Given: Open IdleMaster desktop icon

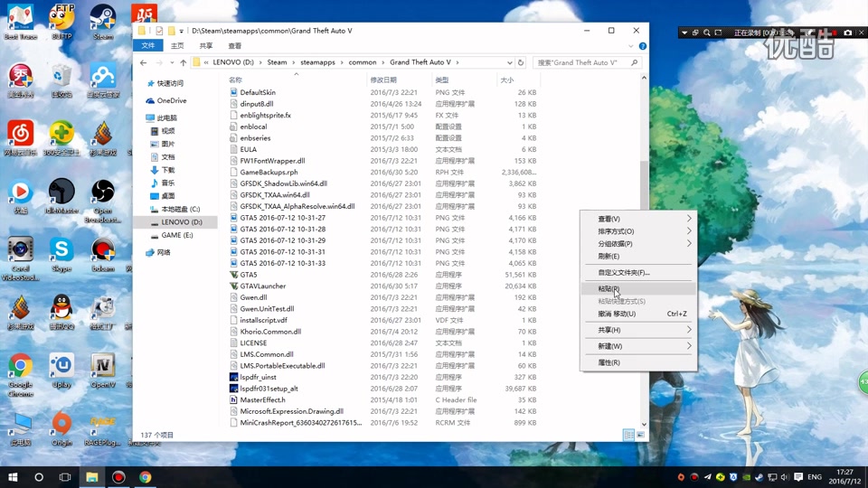Looking at the screenshot, I should [x=61, y=196].
